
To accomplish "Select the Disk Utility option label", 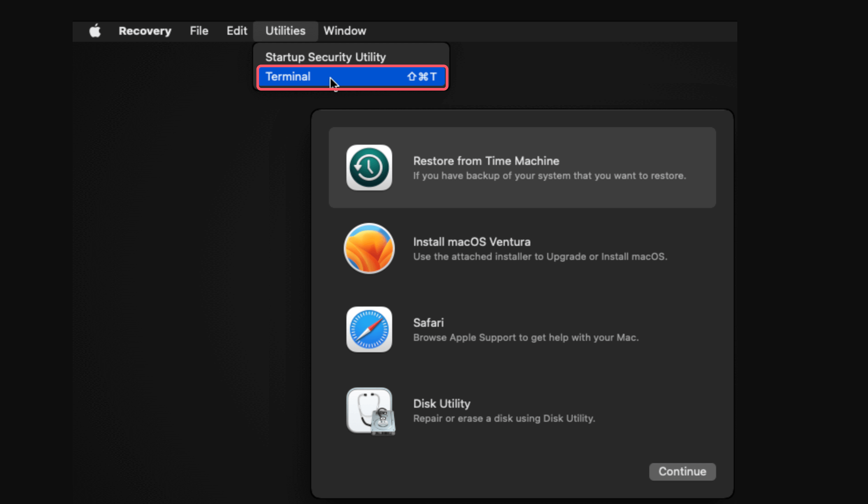I will click(x=441, y=404).
